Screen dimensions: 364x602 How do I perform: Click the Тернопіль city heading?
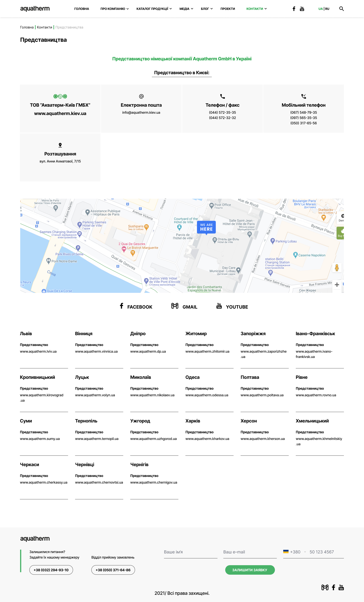pyautogui.click(x=86, y=421)
